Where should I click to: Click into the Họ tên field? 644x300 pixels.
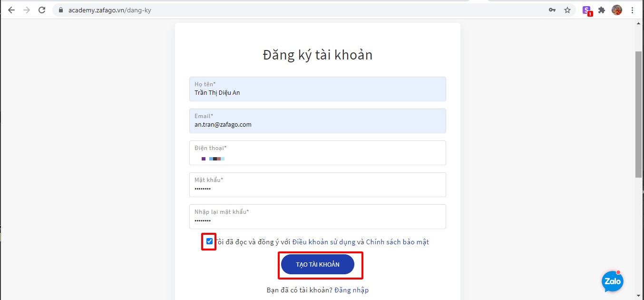coord(318,89)
